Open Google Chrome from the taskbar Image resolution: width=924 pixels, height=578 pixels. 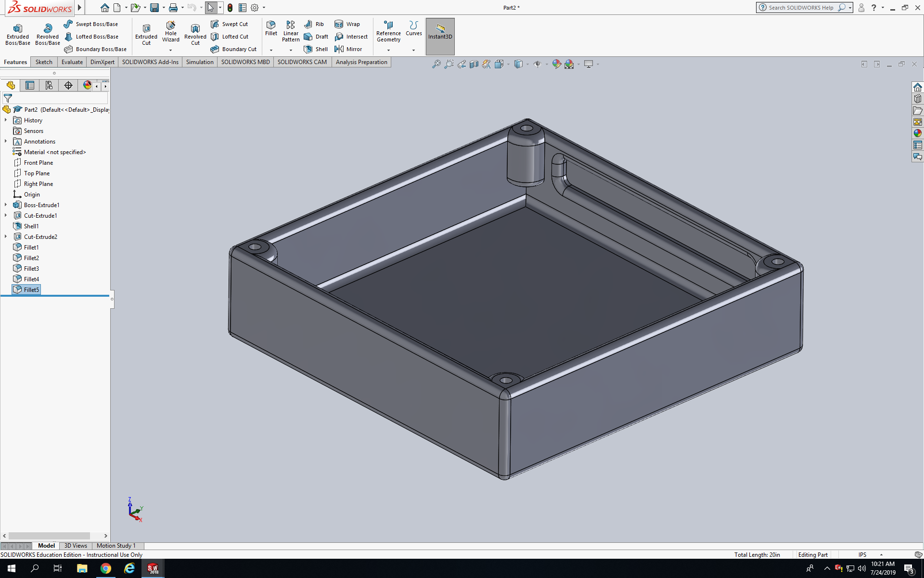click(x=105, y=569)
